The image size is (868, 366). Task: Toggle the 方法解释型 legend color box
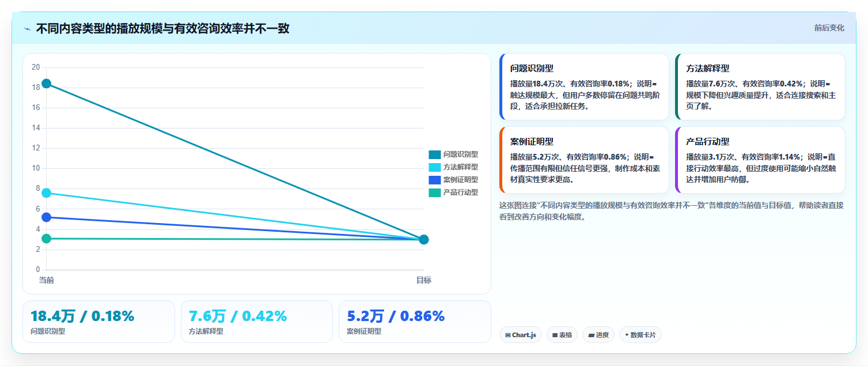434,167
